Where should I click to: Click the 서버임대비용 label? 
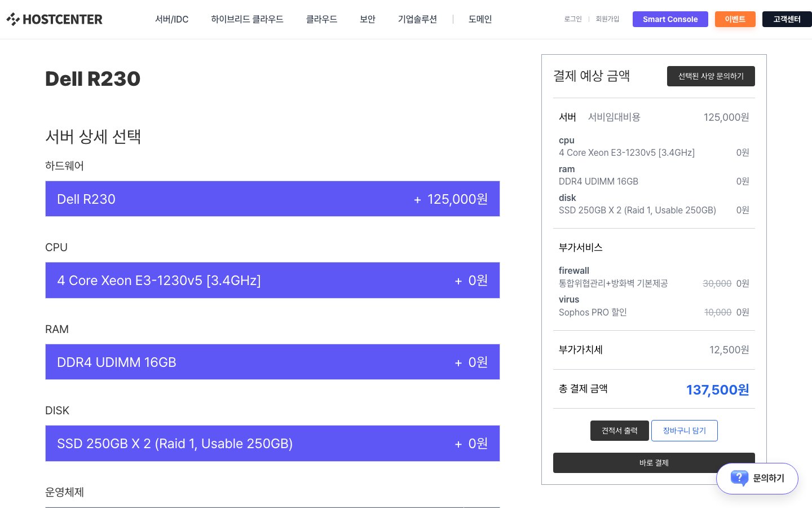(614, 117)
